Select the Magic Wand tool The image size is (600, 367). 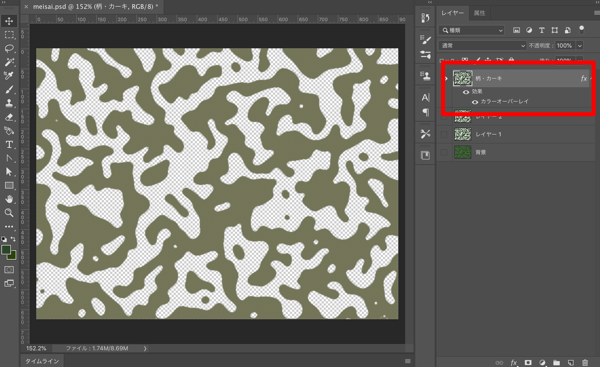pos(9,62)
